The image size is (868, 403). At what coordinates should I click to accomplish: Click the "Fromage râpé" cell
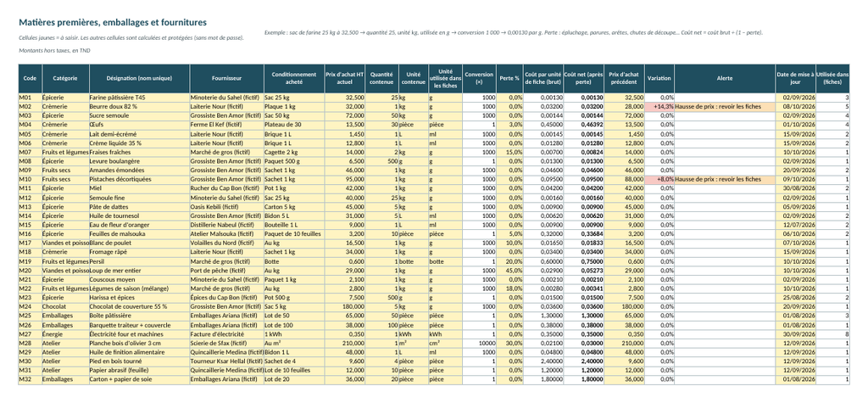point(140,252)
